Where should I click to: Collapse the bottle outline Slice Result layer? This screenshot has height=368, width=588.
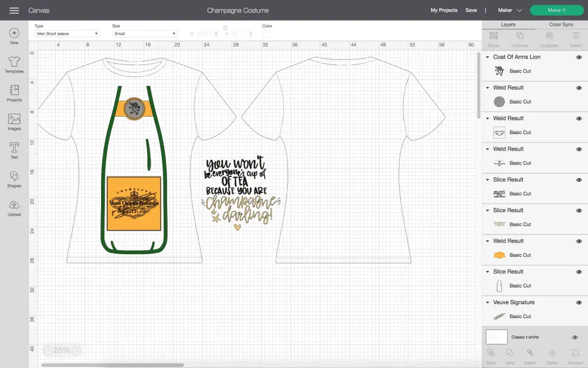click(488, 272)
